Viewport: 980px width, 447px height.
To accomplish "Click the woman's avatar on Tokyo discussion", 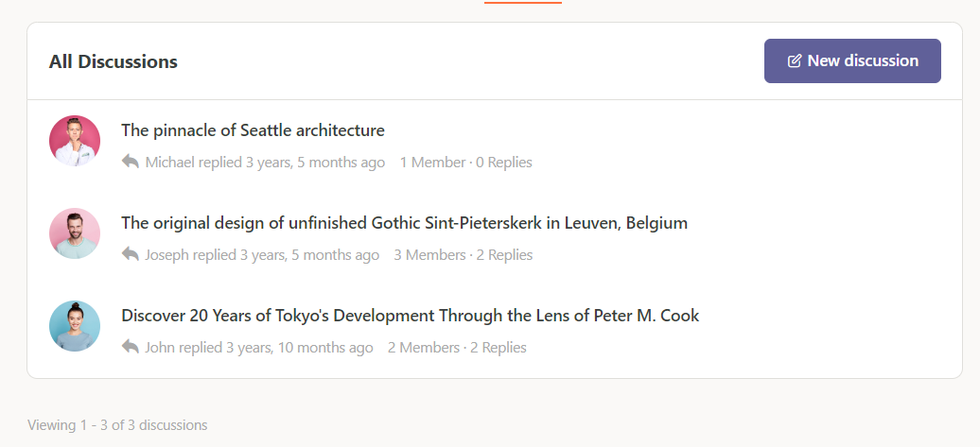I will click(75, 326).
